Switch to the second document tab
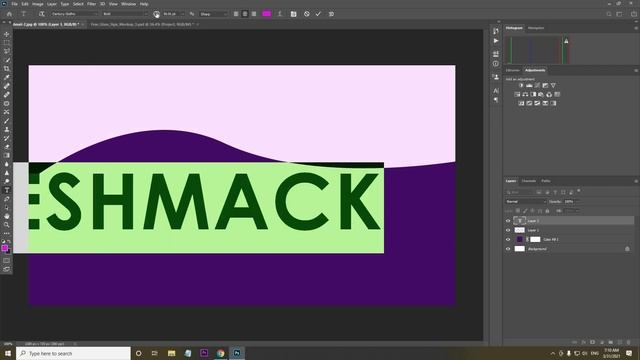This screenshot has width=640, height=360. (x=142, y=24)
